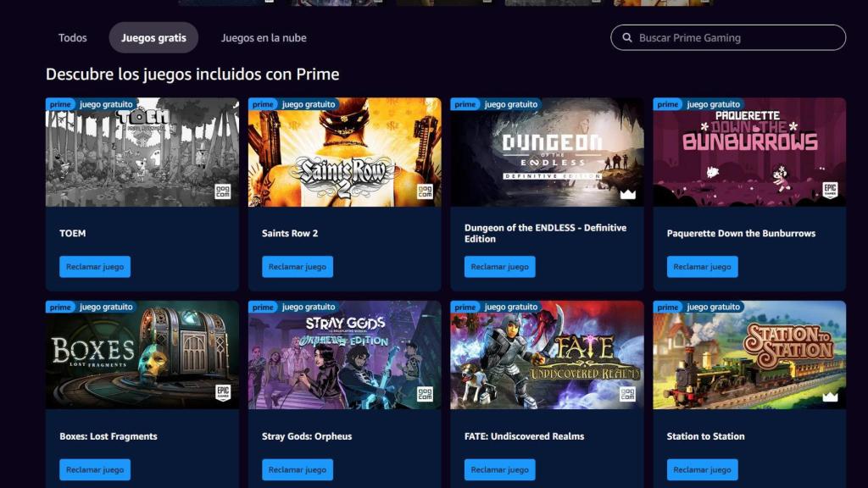Open the Juegos en la nube tab
Viewport: 868px width, 488px height.
pyautogui.click(x=265, y=38)
